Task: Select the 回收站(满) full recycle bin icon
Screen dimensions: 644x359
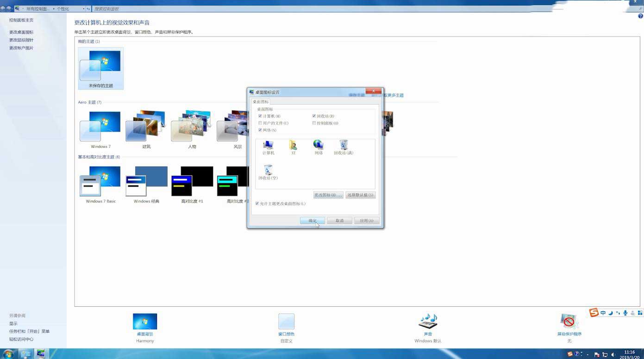Action: [344, 148]
